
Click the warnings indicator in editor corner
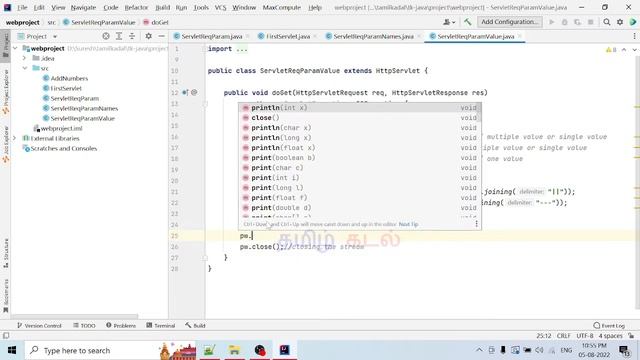(x=611, y=50)
